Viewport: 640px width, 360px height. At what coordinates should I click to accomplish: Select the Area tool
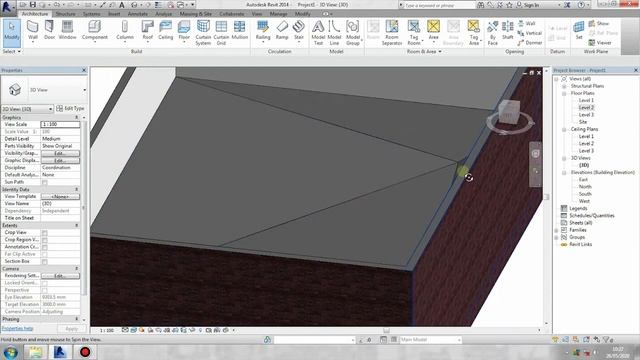(433, 31)
